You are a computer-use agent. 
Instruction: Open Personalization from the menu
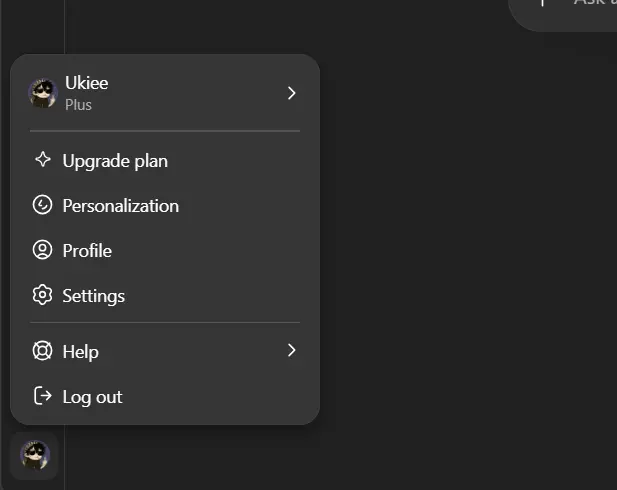(x=165, y=205)
